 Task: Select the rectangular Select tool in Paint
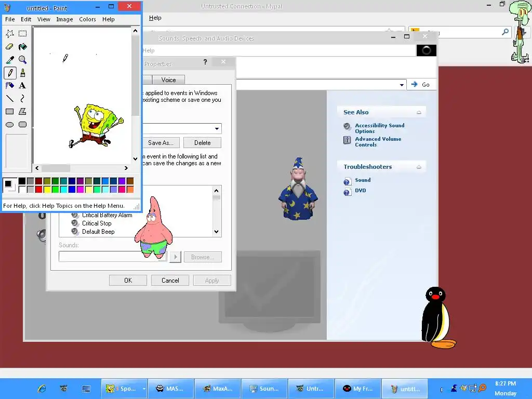[23, 33]
